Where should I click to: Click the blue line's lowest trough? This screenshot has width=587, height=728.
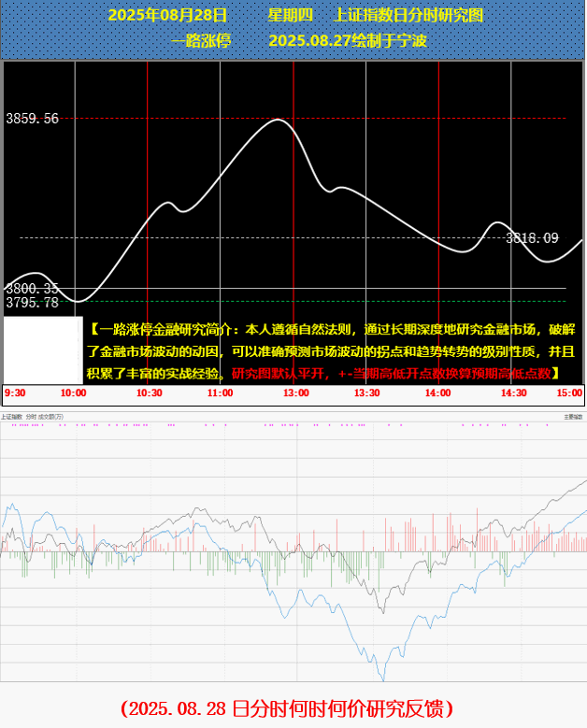[x=383, y=679]
